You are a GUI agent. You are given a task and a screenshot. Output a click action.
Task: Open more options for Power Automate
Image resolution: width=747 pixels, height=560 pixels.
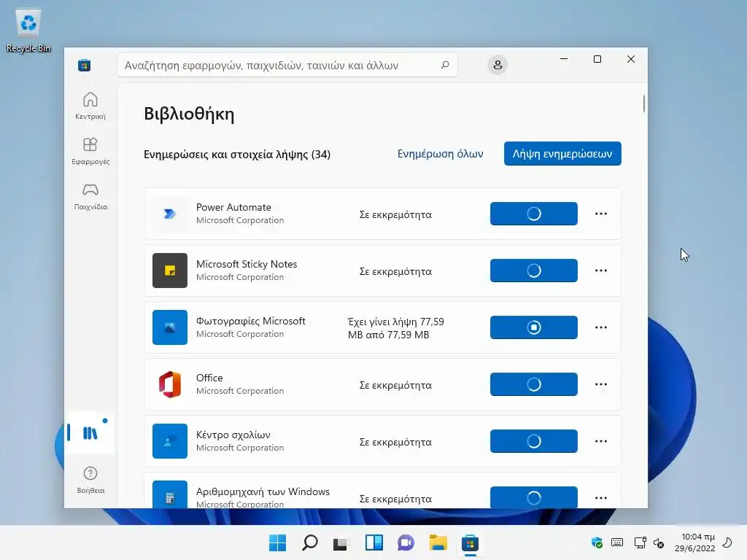pos(601,214)
